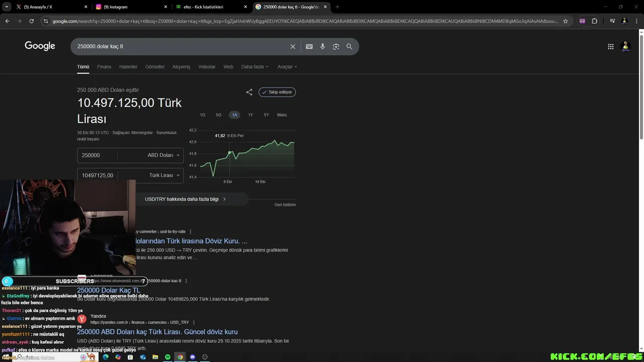Click the Google logo
This screenshot has height=362, width=644.
click(x=40, y=46)
